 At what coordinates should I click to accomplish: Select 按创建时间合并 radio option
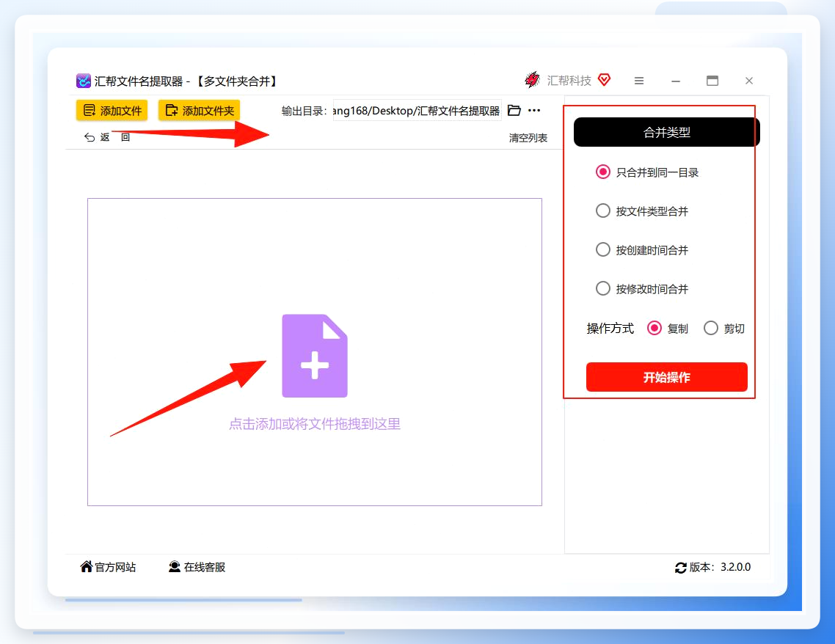(x=642, y=250)
